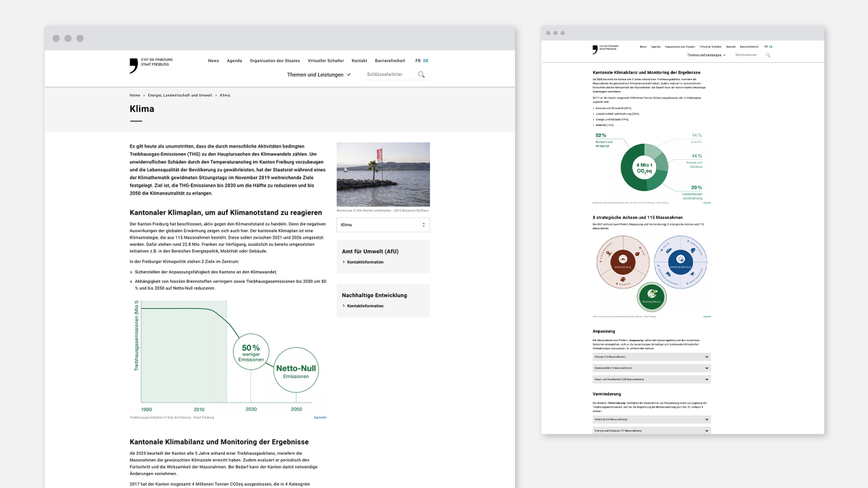Image resolution: width=868 pixels, height=488 pixels.
Task: Click Agrandir link below the strategic axes diagram
Action: click(707, 317)
